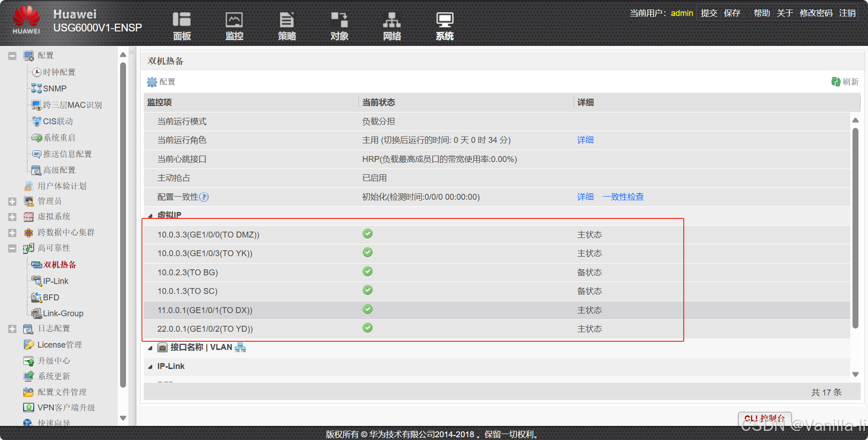Click the help question-mark icon beside 配置一致性
The width and height of the screenshot is (868, 440).
204,197
